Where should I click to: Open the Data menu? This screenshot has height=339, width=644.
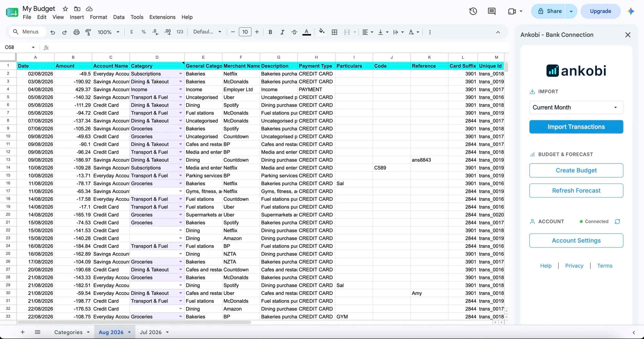click(x=119, y=17)
